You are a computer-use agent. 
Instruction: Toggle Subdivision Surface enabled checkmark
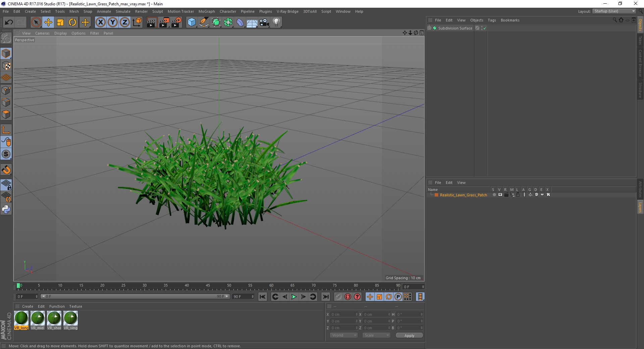485,28
